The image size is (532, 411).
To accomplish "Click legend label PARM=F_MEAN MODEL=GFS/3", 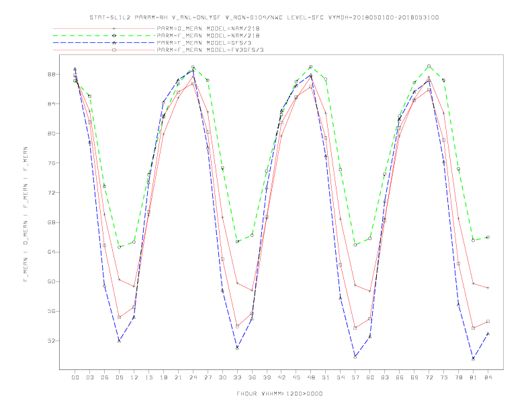I will [204, 43].
